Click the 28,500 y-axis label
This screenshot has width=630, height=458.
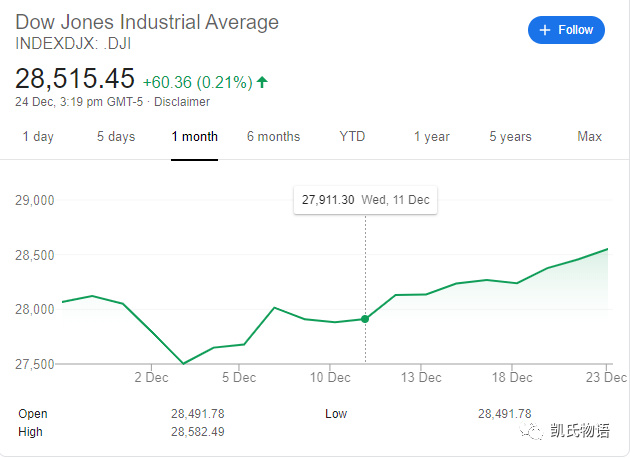point(35,255)
